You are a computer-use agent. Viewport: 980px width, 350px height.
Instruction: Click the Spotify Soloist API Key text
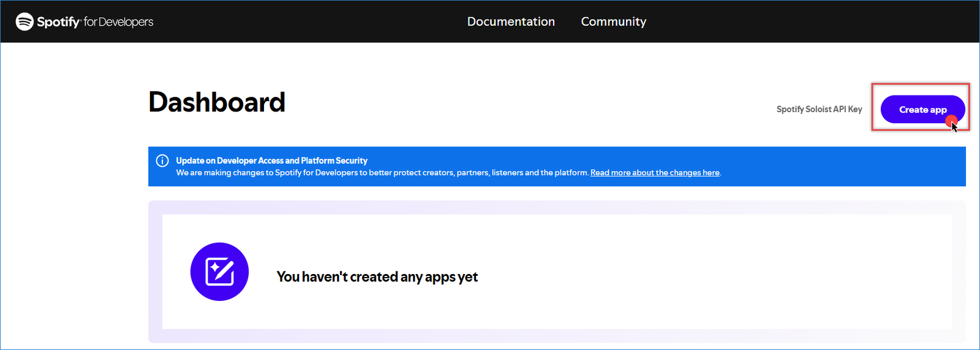[x=819, y=109]
